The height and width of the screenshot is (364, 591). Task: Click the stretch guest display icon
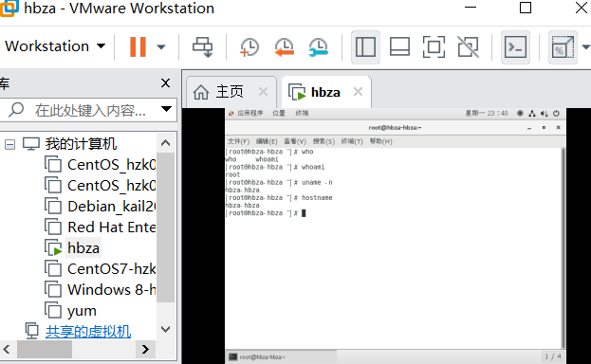coord(563,47)
